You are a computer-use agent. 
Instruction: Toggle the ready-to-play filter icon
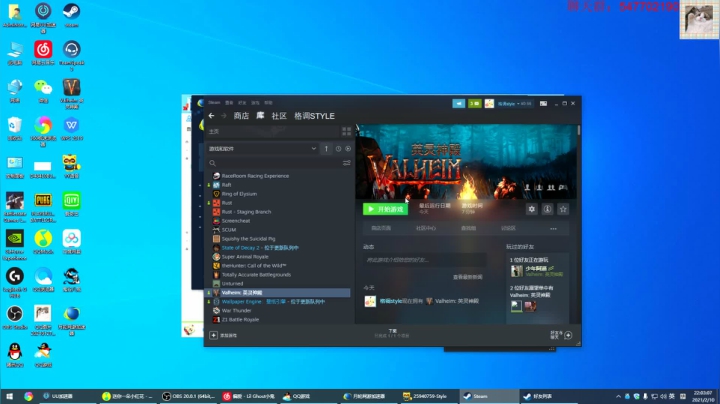(x=348, y=149)
